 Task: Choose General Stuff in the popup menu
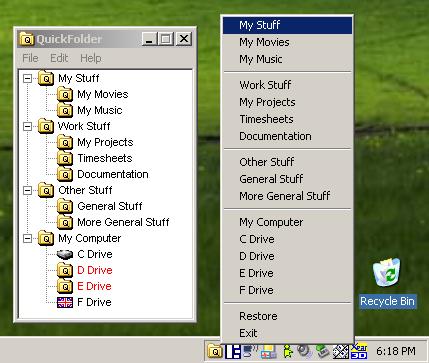(287, 179)
